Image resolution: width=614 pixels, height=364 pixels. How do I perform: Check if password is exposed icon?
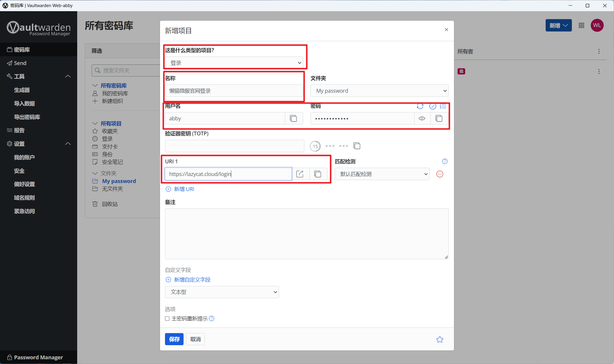click(x=433, y=106)
